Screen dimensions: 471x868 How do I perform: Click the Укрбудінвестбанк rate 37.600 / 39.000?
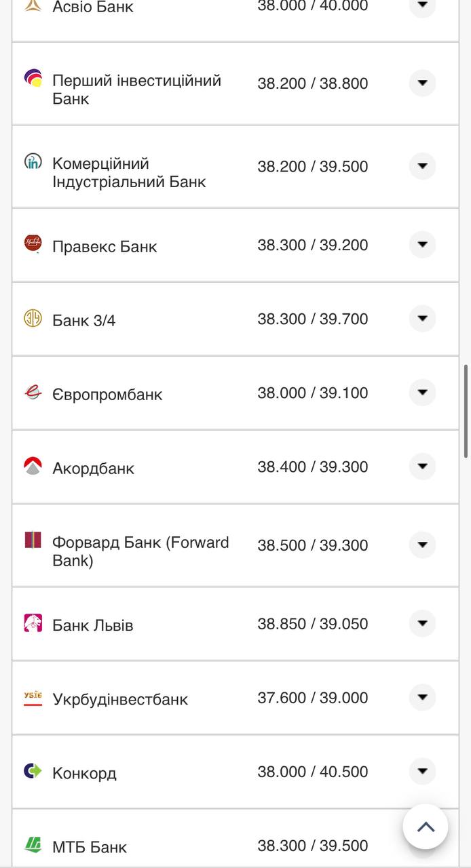(312, 698)
